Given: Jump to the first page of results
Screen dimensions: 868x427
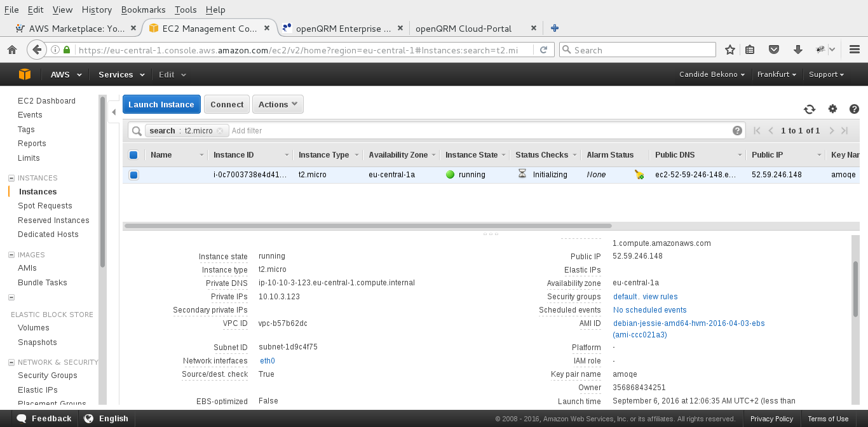Looking at the screenshot, I should [x=757, y=131].
